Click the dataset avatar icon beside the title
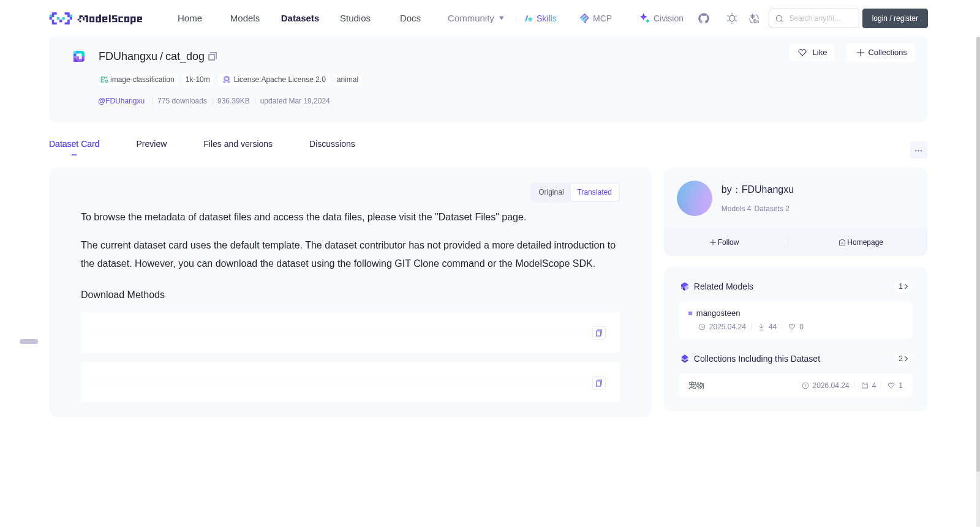Image resolution: width=980 pixels, height=527 pixels. (x=79, y=56)
